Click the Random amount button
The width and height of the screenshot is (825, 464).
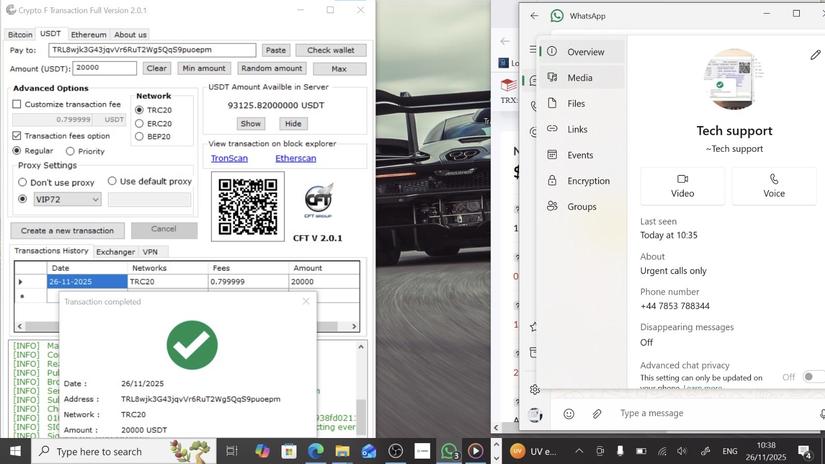point(271,68)
